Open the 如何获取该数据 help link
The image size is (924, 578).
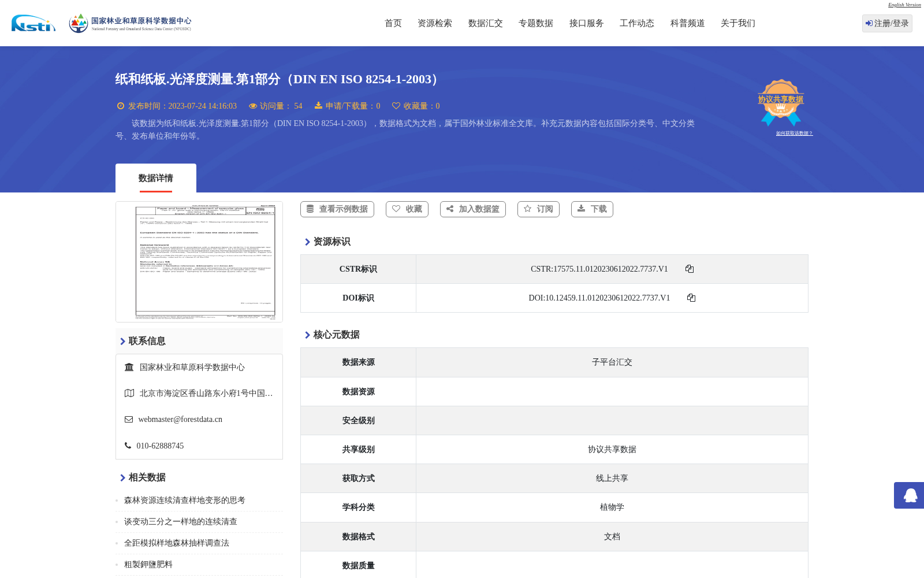tap(794, 134)
